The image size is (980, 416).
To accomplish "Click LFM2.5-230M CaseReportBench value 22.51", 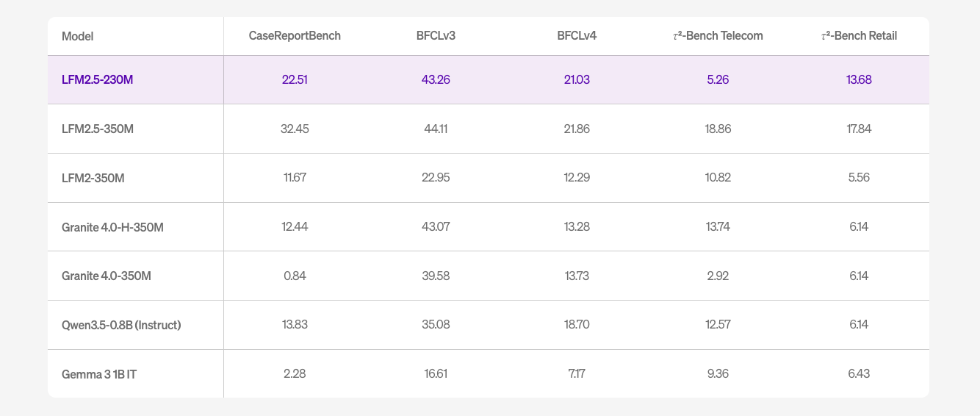I will click(x=295, y=79).
